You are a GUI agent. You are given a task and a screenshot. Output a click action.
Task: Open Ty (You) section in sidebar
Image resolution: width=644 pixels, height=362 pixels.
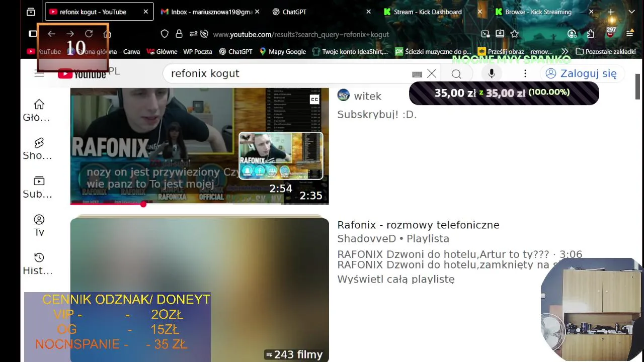click(39, 225)
